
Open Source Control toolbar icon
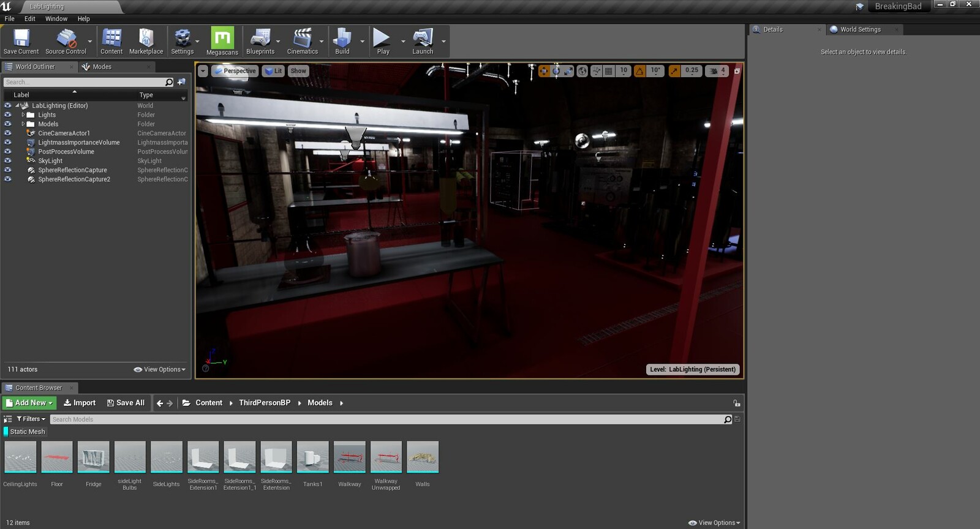[66, 42]
